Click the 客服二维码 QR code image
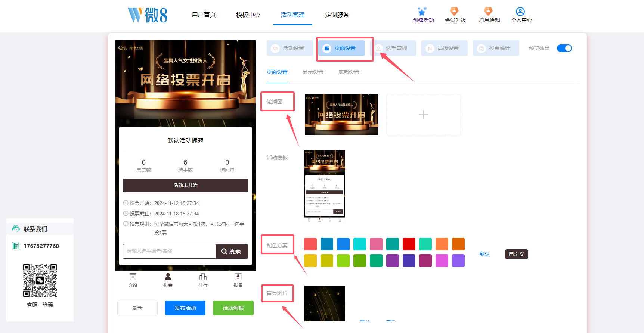This screenshot has height=333, width=644. coord(40,280)
